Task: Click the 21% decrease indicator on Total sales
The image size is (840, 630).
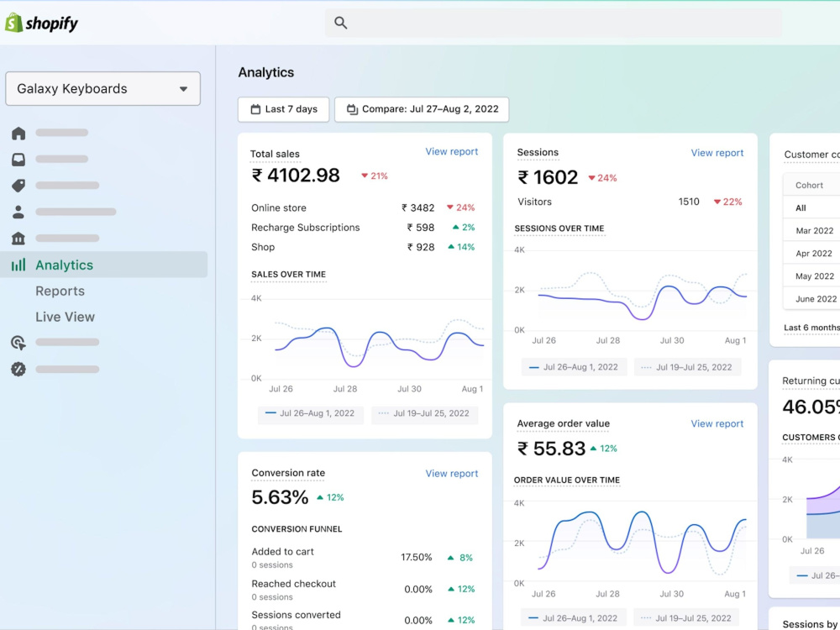Action: click(375, 176)
